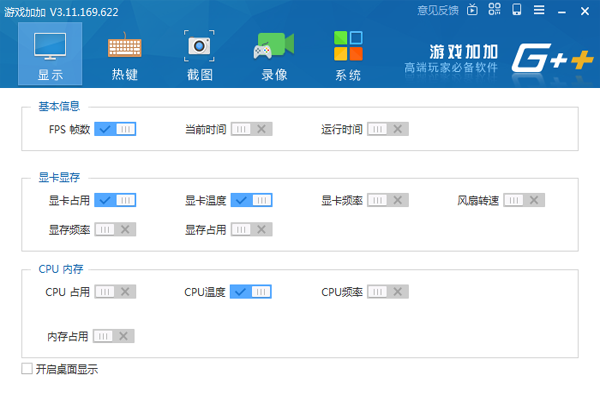Click the CPU 内存 section heading
Viewport: 600px width, 400px height.
pos(60,269)
